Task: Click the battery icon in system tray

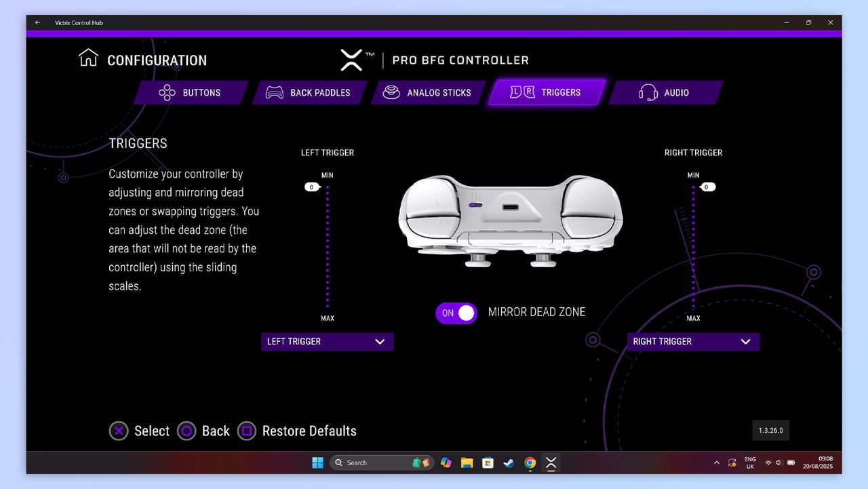Action: pos(791,463)
